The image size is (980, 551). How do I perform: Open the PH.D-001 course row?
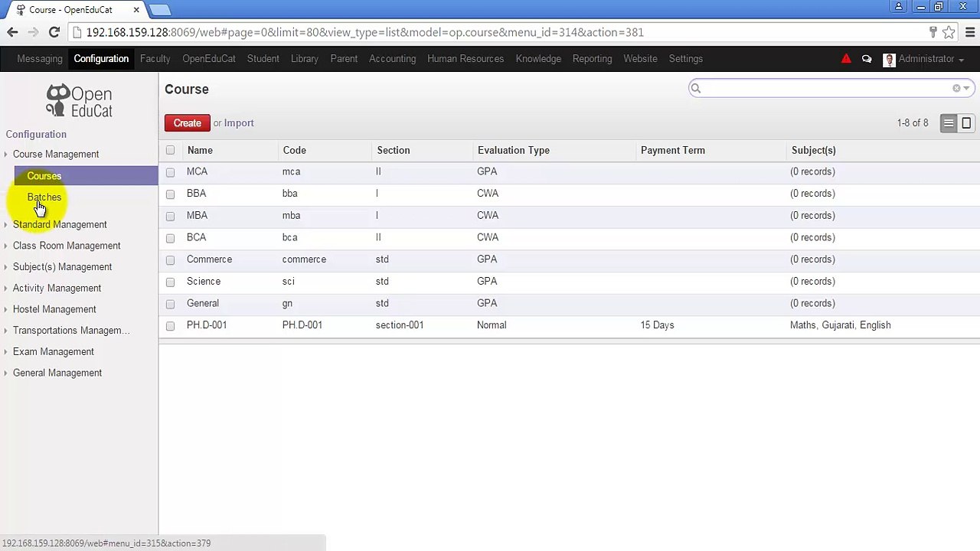click(569, 325)
